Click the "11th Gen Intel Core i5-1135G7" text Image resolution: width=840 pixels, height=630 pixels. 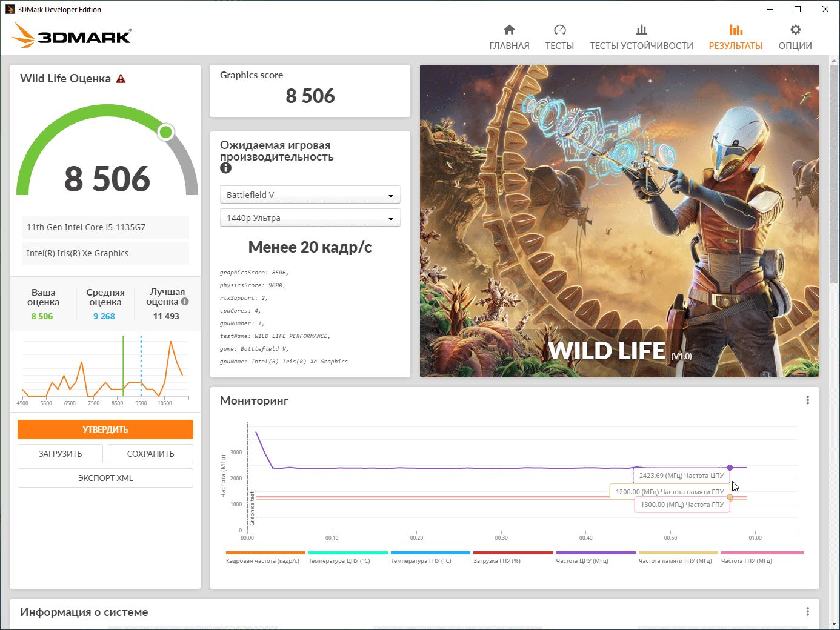(86, 227)
